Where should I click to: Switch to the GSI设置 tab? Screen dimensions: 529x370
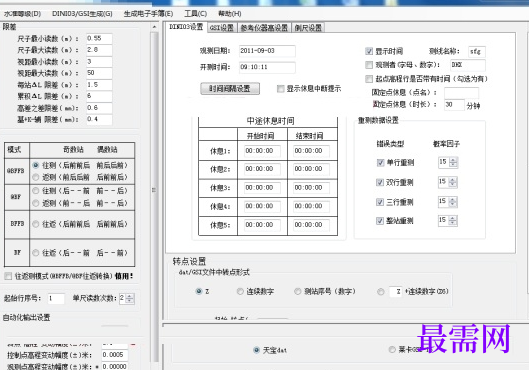coord(222,28)
